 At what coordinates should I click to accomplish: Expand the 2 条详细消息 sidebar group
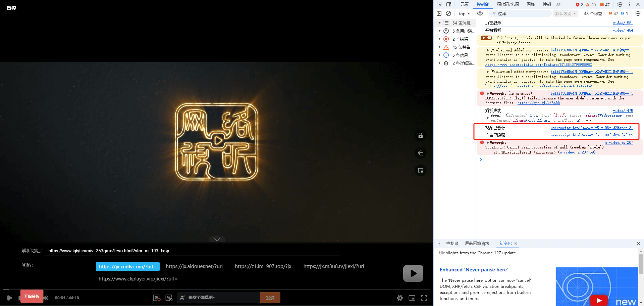(439, 63)
